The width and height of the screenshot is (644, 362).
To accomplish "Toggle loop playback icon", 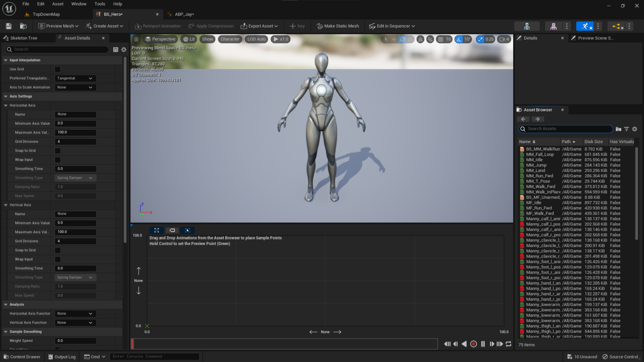I will (x=508, y=344).
